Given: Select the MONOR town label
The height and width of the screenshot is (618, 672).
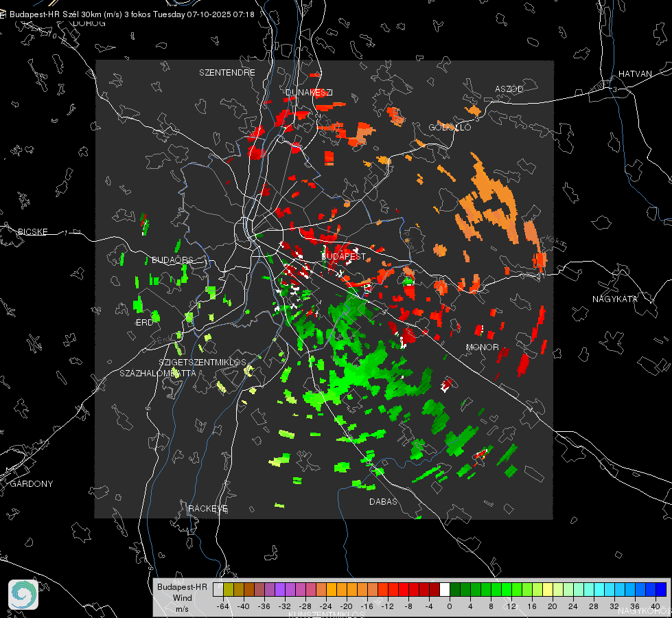Looking at the screenshot, I should pos(482,347).
